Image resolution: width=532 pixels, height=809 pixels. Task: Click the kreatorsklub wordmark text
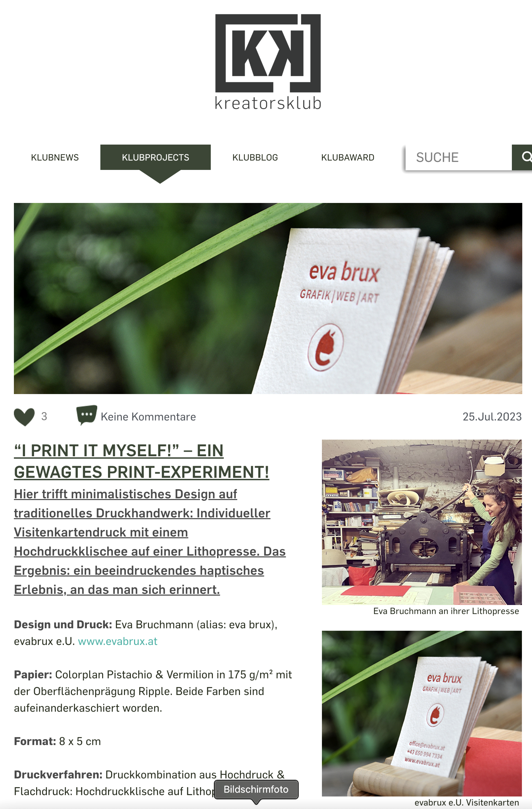pos(268,103)
